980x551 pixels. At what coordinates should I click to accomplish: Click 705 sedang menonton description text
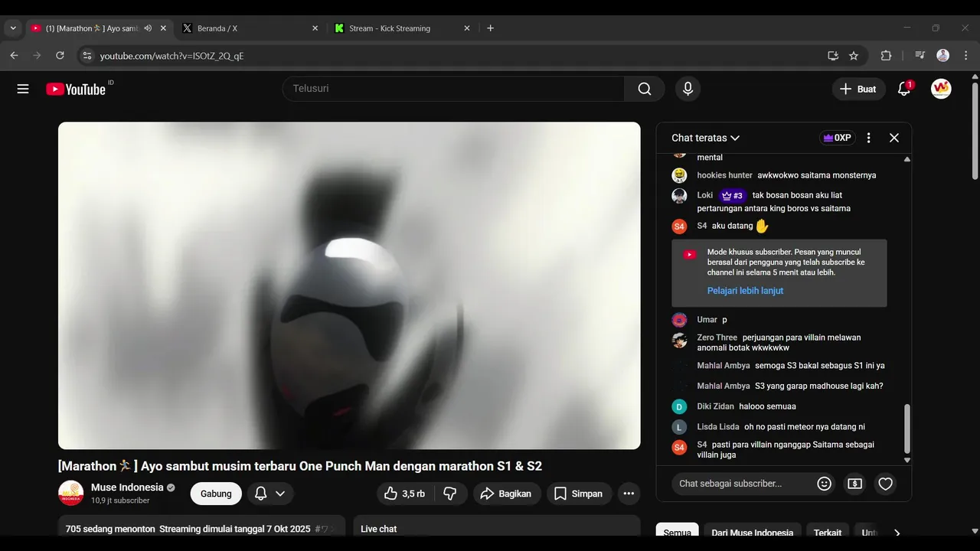pyautogui.click(x=110, y=529)
